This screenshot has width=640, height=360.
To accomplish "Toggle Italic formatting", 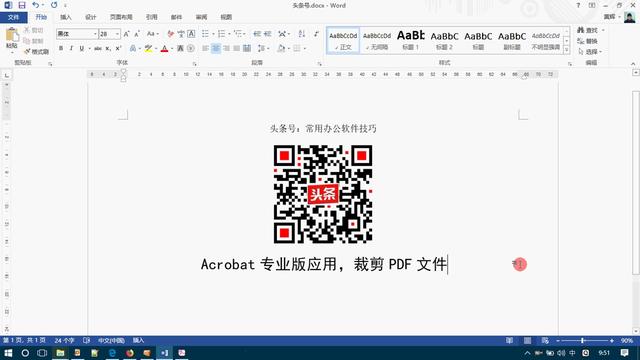I will 71,49.
